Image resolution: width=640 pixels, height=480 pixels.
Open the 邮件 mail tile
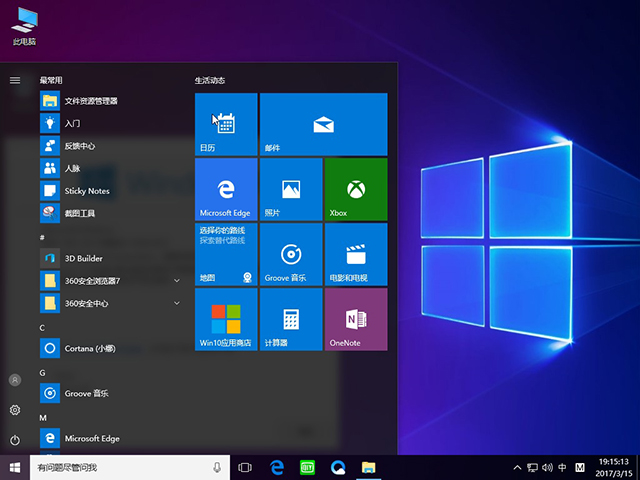(x=322, y=124)
